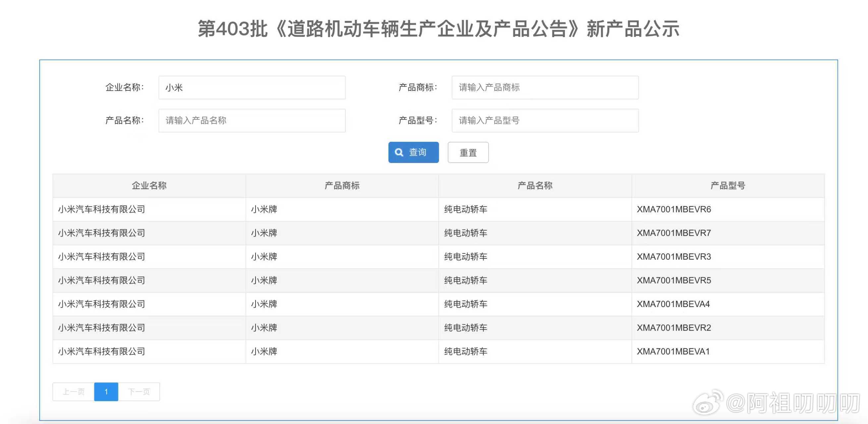Click model number XMA7001MBEVA4

click(673, 304)
